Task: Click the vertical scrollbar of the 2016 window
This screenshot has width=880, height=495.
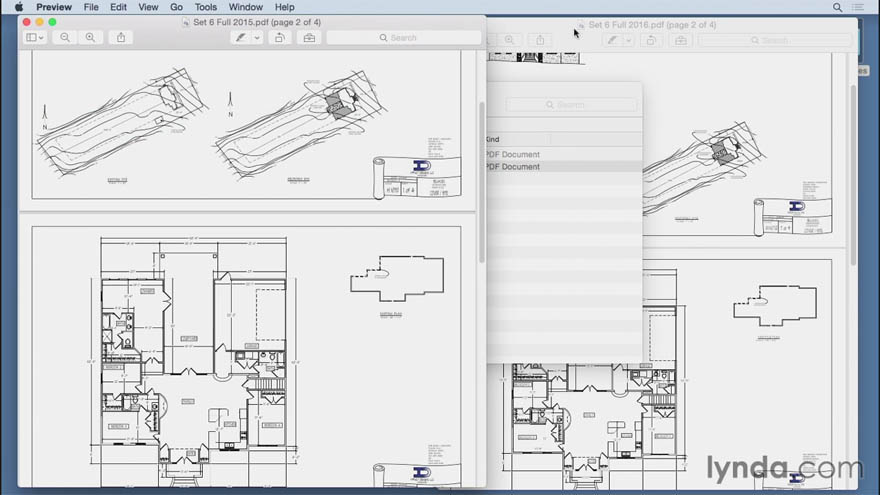Action: pyautogui.click(x=853, y=175)
